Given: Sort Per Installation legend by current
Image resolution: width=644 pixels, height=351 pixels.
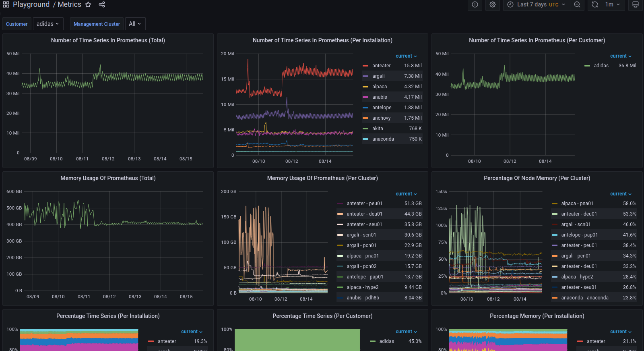Looking at the screenshot, I should click(x=406, y=56).
